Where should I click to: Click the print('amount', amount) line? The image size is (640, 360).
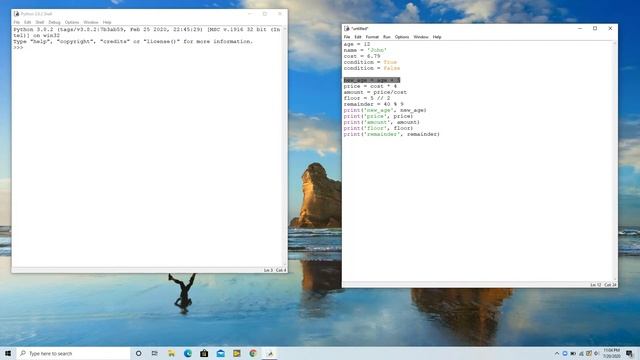coord(382,122)
